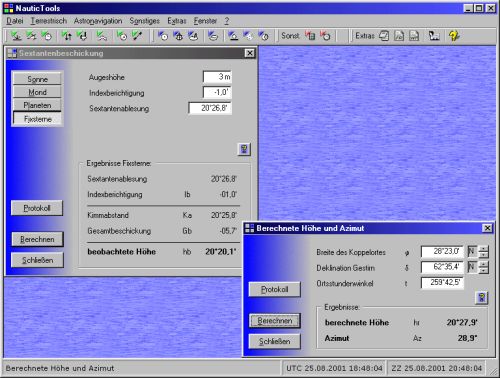The height and width of the screenshot is (378, 500).
Task: Click help icon in Berechnete Höhe window
Action: pos(481,298)
